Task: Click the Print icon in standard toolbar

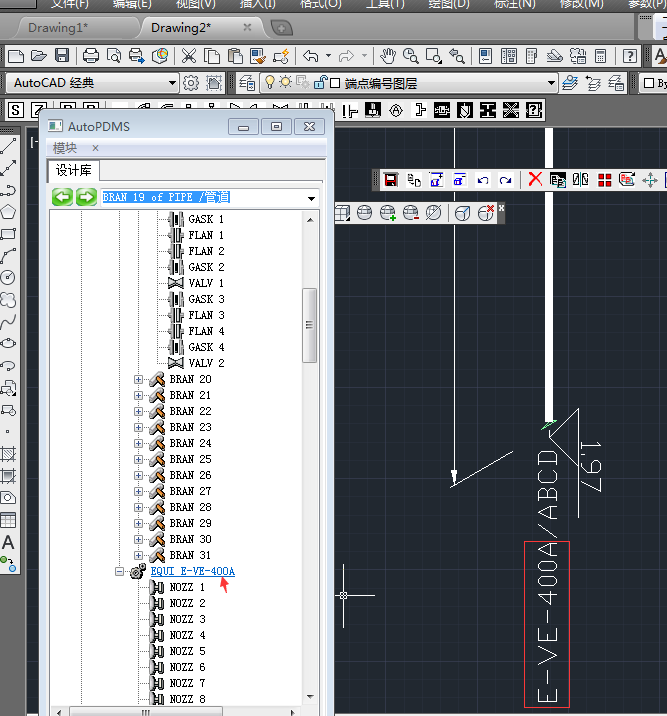Action: click(91, 55)
